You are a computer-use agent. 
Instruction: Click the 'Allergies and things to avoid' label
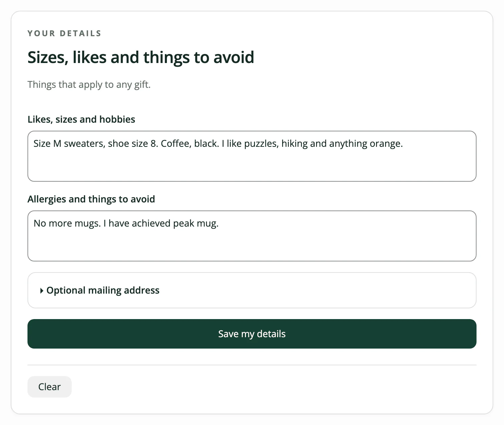point(91,199)
